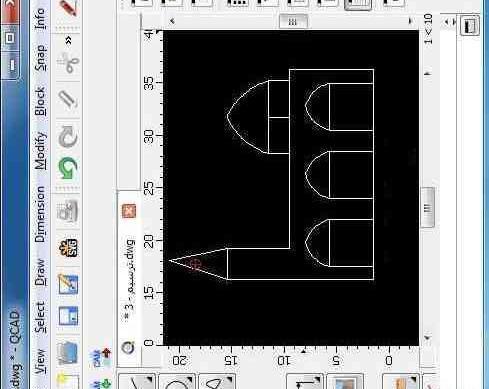The height and width of the screenshot is (389, 489).
Task: Click the Save As pencil-and-disk icon
Action: tap(68, 284)
